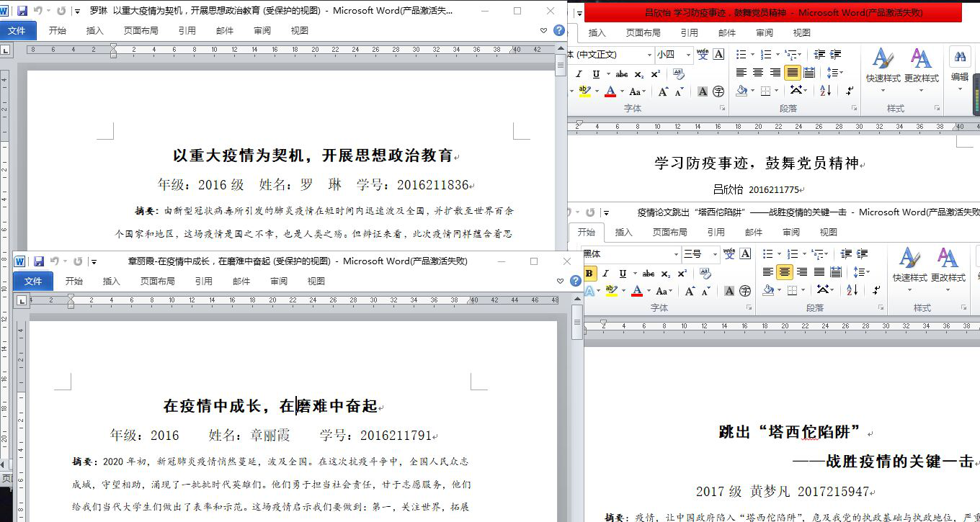Switch to 页面布局 tab in 章丽霞 window
Image resolution: width=980 pixels, height=522 pixels.
point(158,282)
